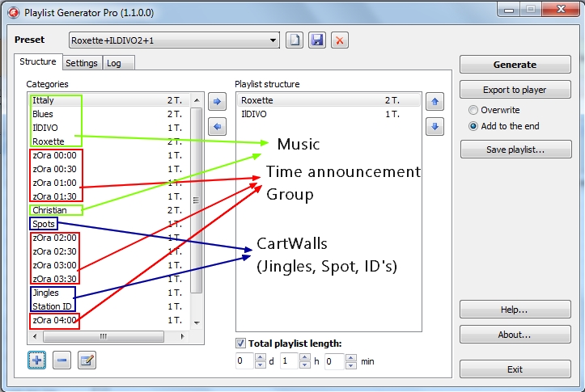Select the Spots category
The height and width of the screenshot is (392, 585).
click(109, 224)
